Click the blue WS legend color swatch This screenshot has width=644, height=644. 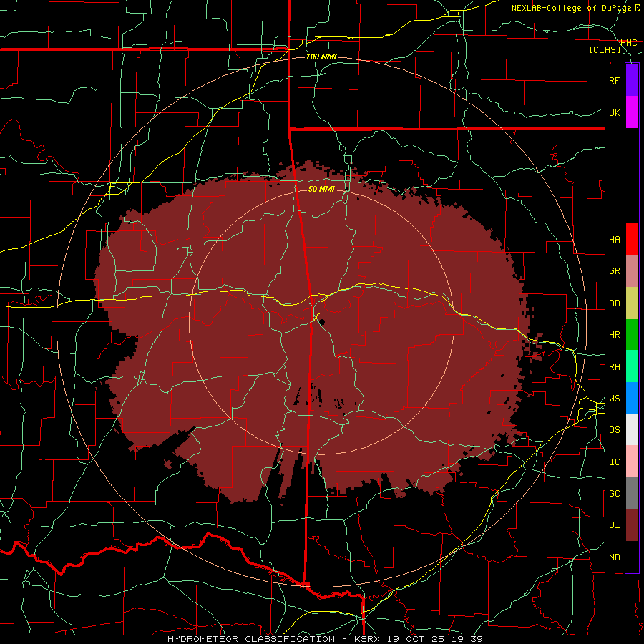pos(632,398)
